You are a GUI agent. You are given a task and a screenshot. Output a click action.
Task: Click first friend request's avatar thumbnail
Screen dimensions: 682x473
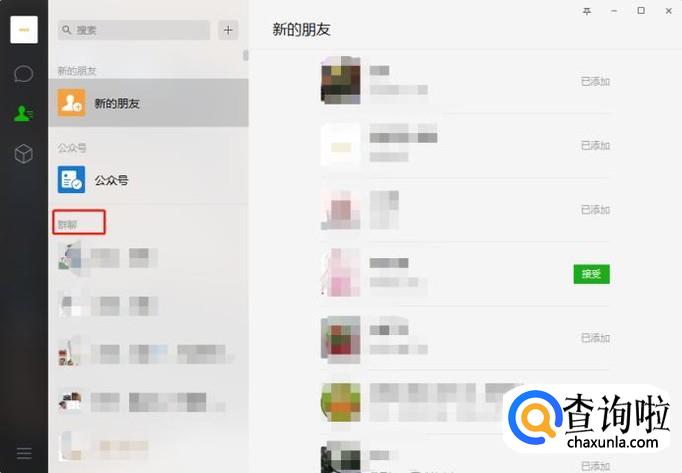click(341, 80)
